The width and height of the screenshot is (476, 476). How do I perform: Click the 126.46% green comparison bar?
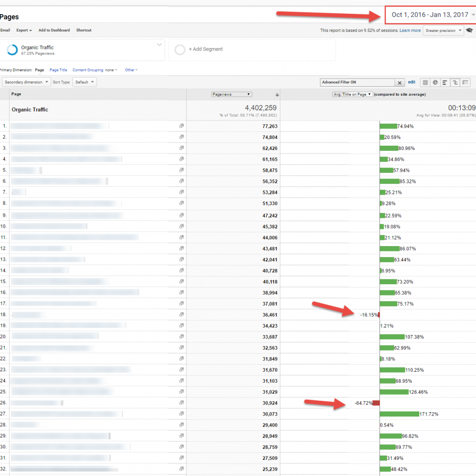394,392
